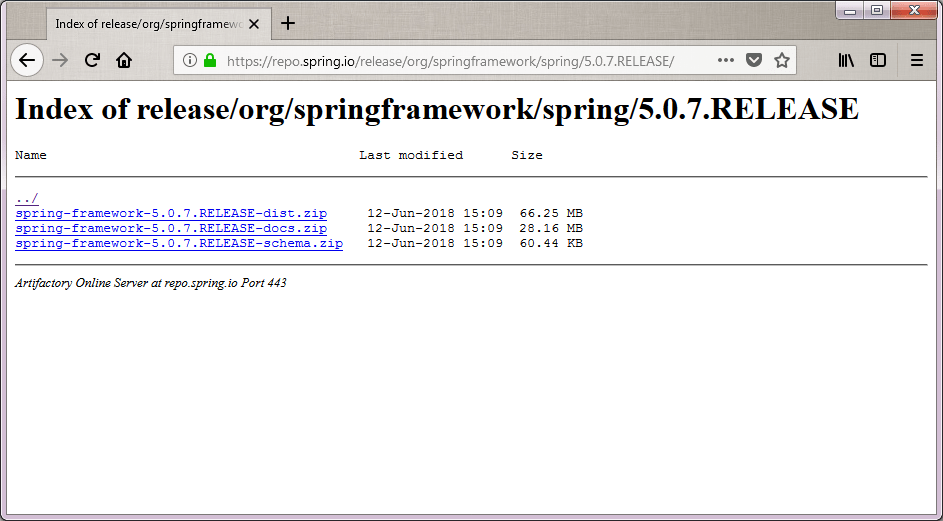Bookmark this page with the star icon
Viewport: 943px width, 521px height.
pyautogui.click(x=782, y=60)
